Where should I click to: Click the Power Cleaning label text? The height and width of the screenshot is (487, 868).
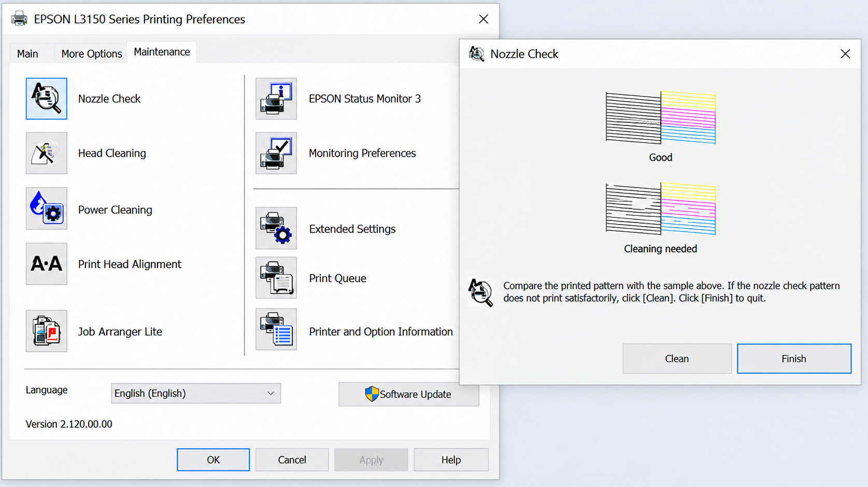tap(115, 210)
